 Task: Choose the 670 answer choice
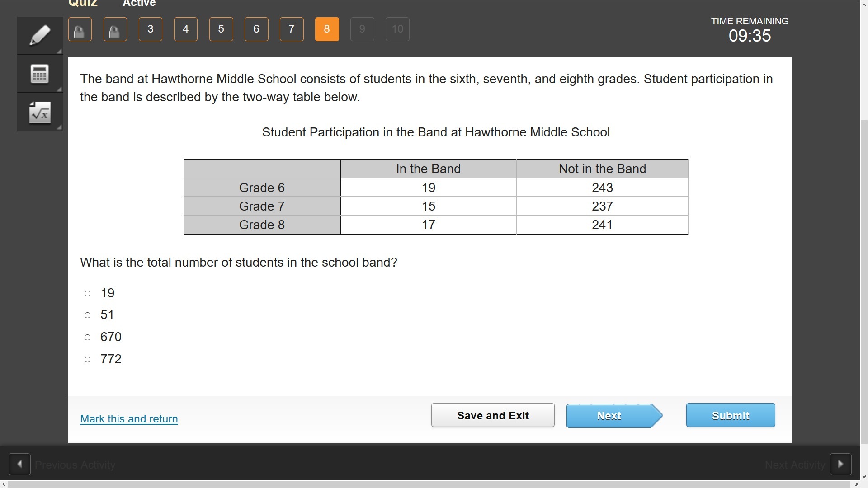pos(88,338)
